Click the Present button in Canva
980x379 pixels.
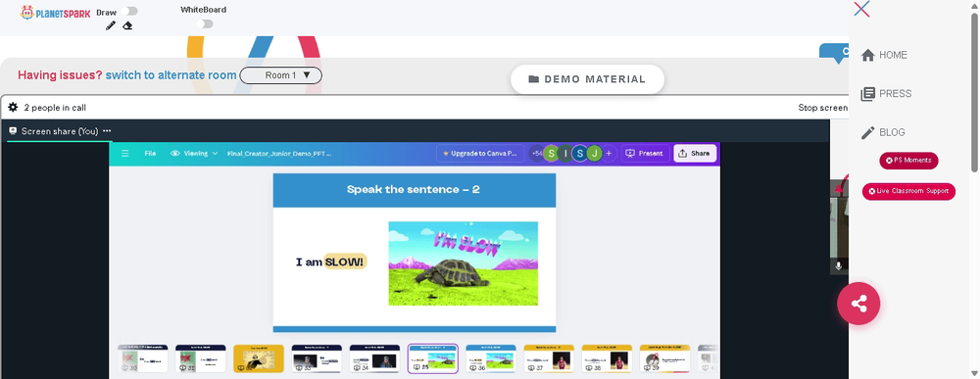tap(645, 153)
